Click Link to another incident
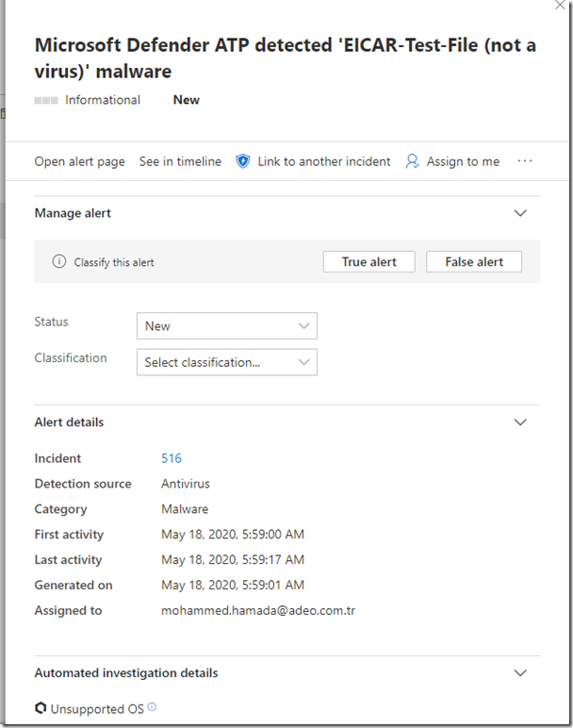 (324, 161)
